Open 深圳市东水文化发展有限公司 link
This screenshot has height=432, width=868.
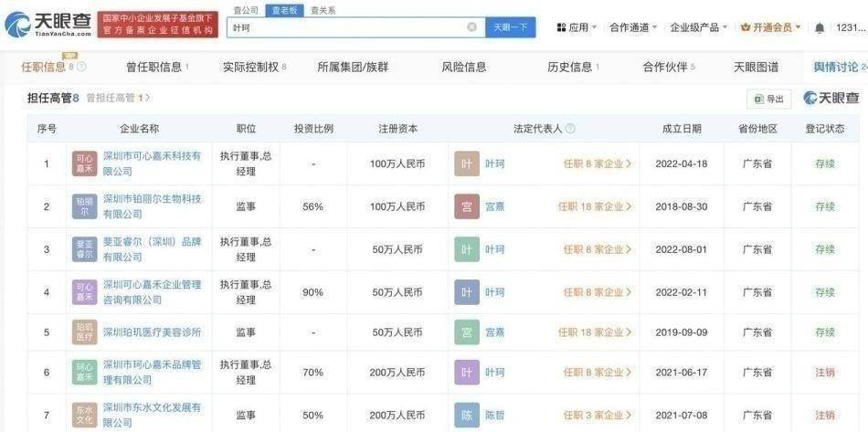tap(152, 415)
